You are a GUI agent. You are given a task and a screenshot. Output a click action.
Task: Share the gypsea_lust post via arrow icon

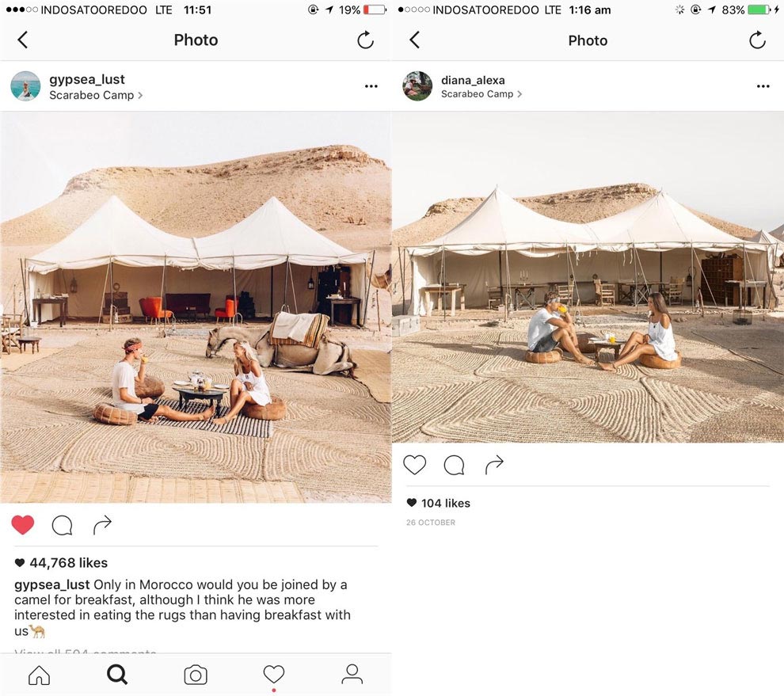tap(102, 524)
